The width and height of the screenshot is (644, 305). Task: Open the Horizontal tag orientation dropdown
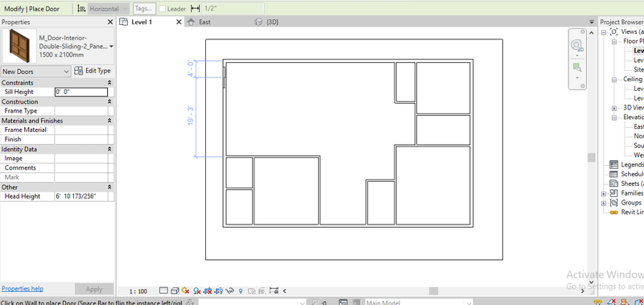tap(109, 9)
